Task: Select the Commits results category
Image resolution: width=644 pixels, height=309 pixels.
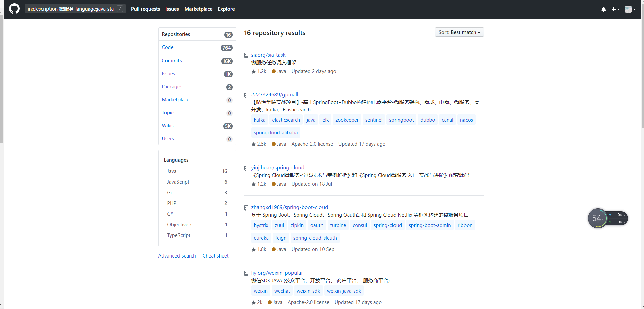Action: tap(172, 61)
